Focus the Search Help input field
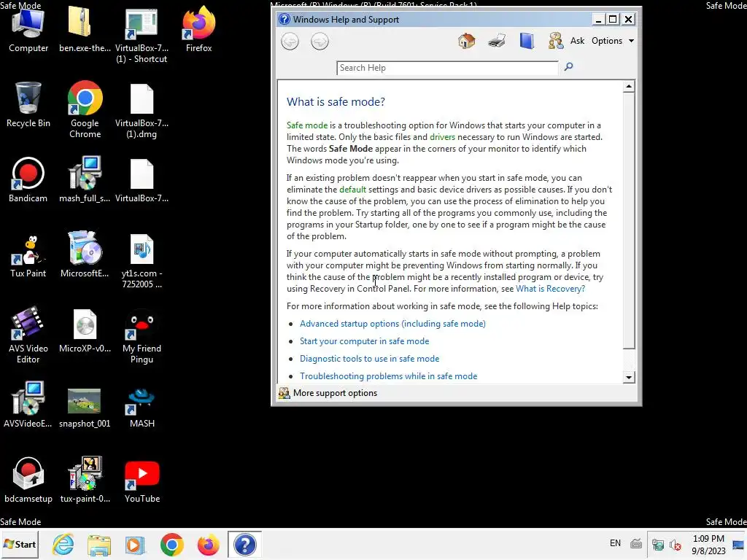This screenshot has width=747, height=560. coord(447,68)
